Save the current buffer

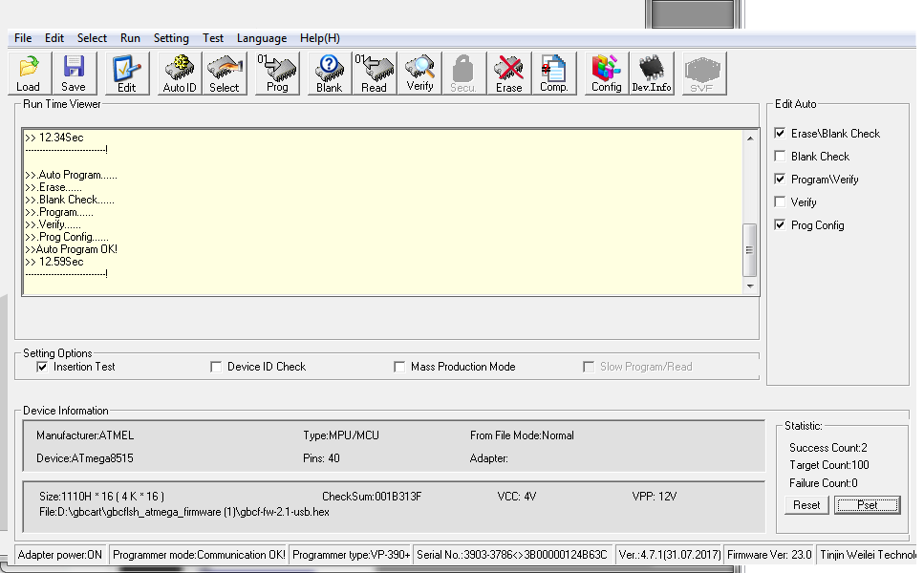coord(75,72)
